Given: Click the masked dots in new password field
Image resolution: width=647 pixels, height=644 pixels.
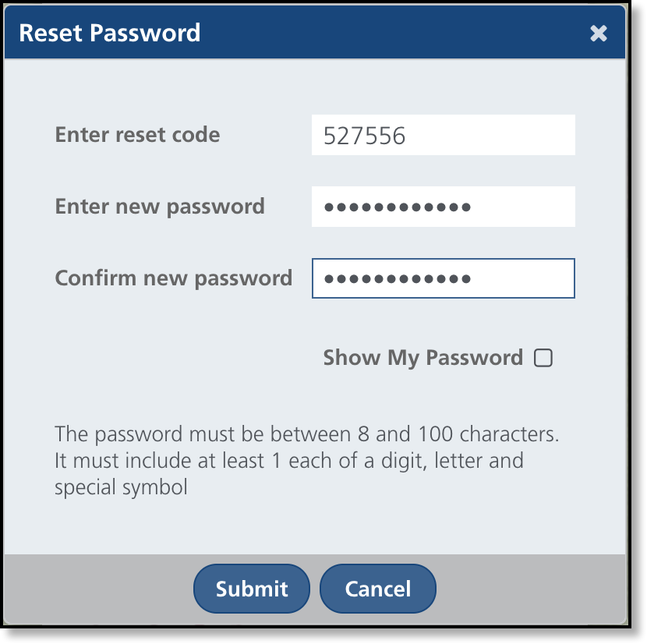Looking at the screenshot, I should tap(397, 207).
